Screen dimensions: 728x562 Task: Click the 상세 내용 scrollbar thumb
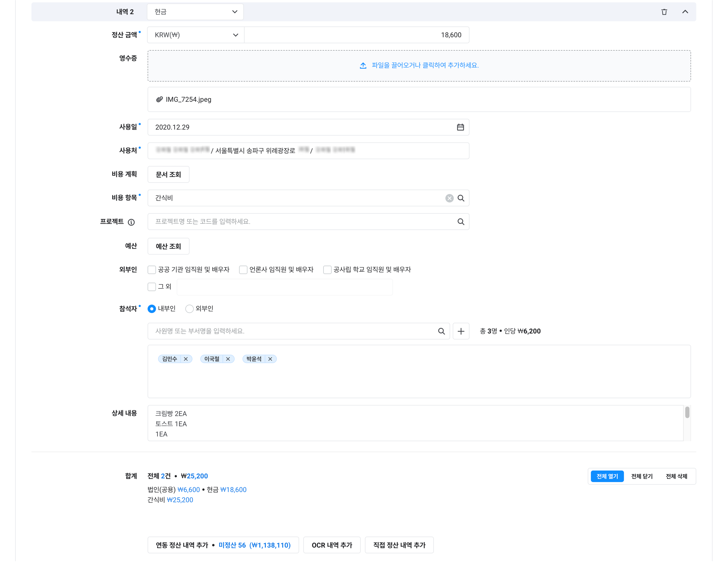coord(687,412)
